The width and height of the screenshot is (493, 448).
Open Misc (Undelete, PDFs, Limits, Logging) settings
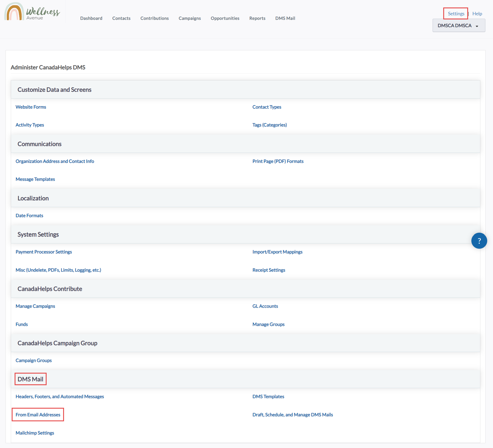click(x=58, y=270)
